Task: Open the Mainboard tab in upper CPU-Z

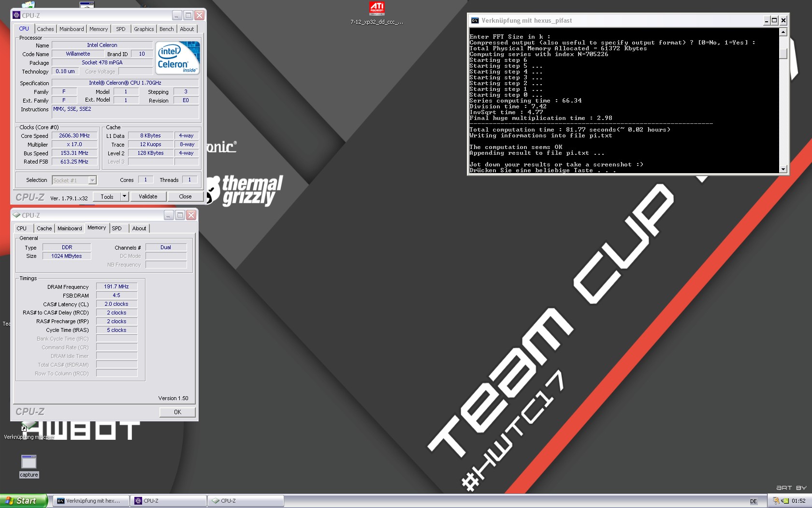Action: pos(72,29)
